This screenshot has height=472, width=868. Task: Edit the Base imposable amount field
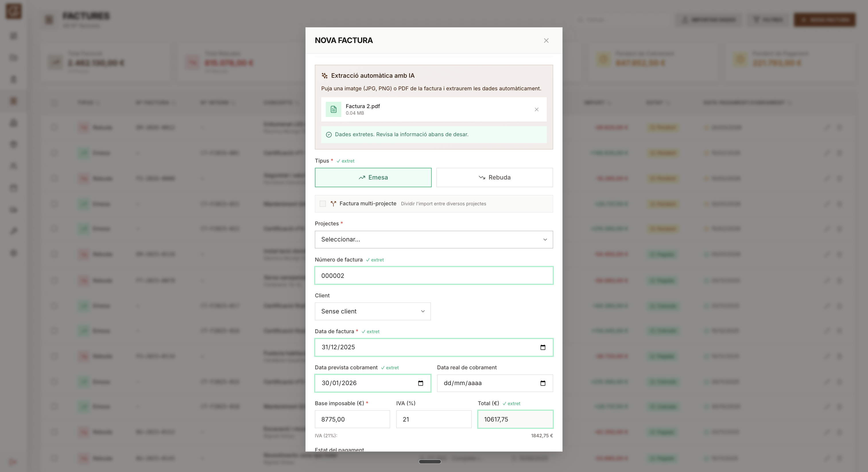[352, 419]
